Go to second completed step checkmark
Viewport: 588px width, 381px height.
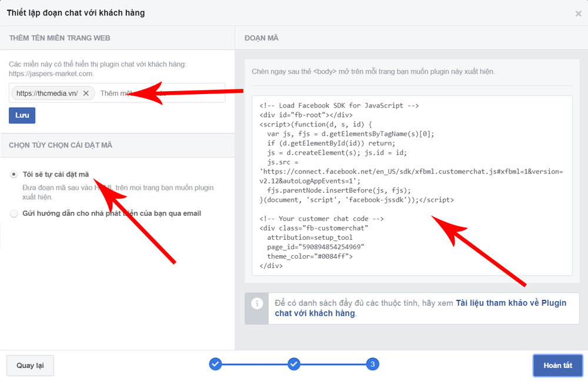coord(294,364)
